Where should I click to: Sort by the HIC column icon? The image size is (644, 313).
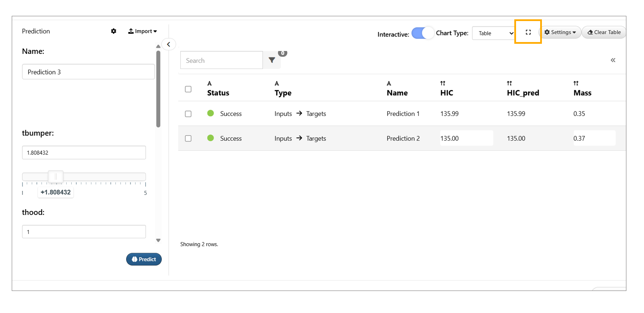pyautogui.click(x=443, y=83)
